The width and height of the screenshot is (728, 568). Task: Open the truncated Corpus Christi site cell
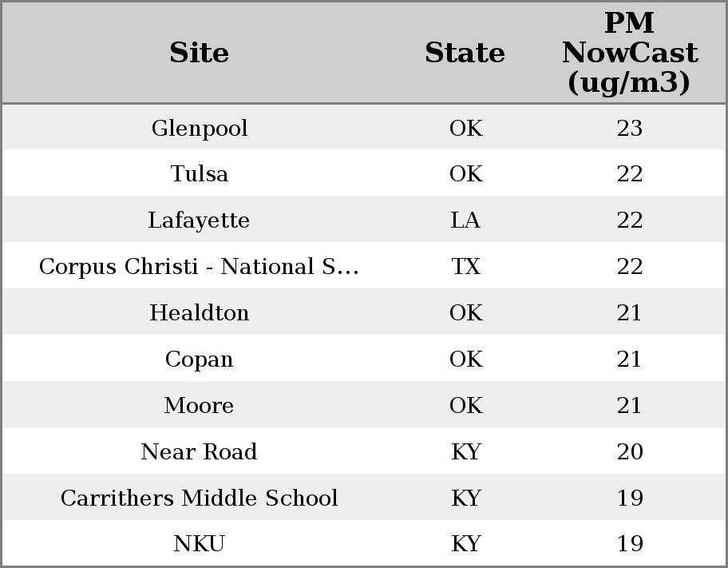(x=199, y=267)
